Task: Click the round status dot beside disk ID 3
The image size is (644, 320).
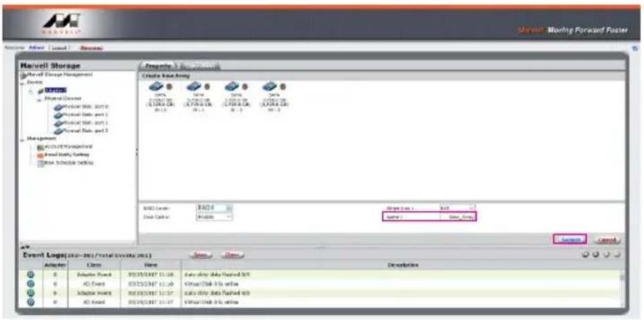Action: pyautogui.click(x=282, y=87)
